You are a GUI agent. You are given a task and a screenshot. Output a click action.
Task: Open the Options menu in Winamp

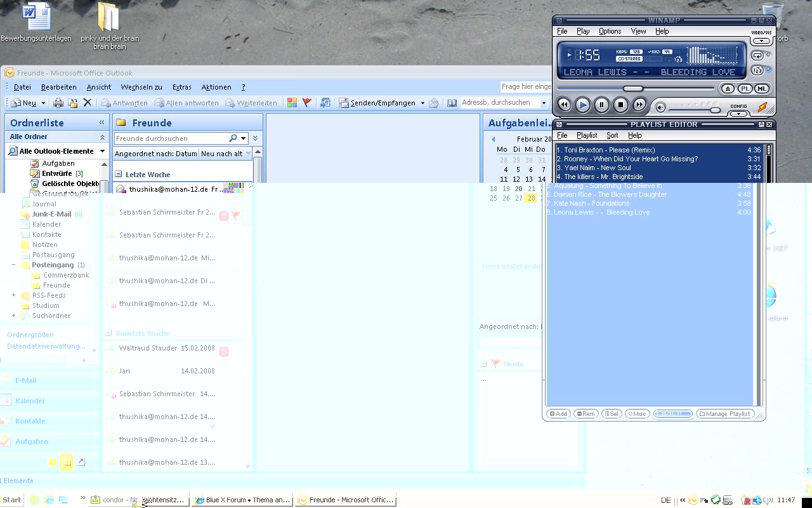point(610,31)
